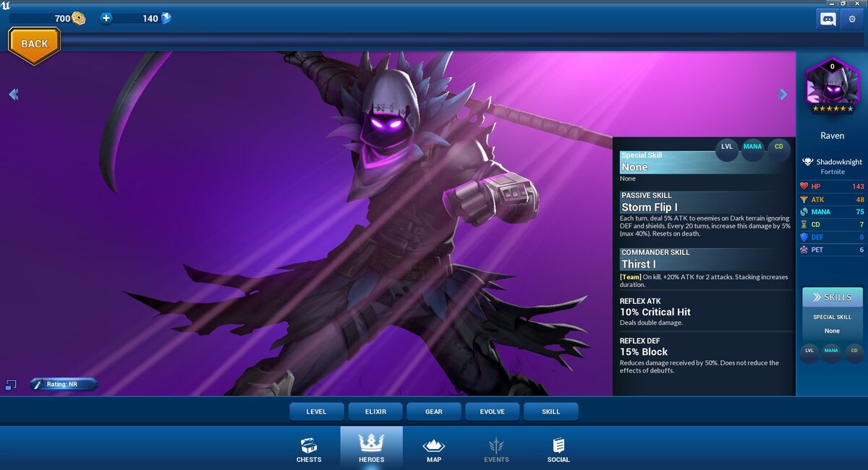
Task: Go to previous hero with left arrow
Action: 13,94
